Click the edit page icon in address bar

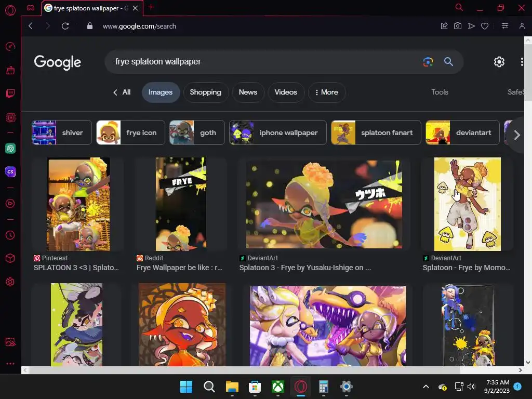(444, 26)
